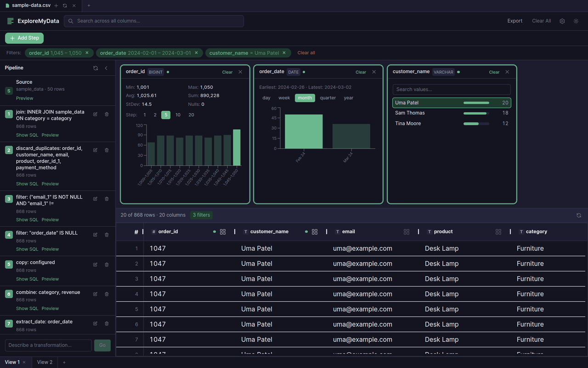The width and height of the screenshot is (588, 368).
Task: Collapse the Pipeline panel using the chevron
Action: (x=106, y=68)
